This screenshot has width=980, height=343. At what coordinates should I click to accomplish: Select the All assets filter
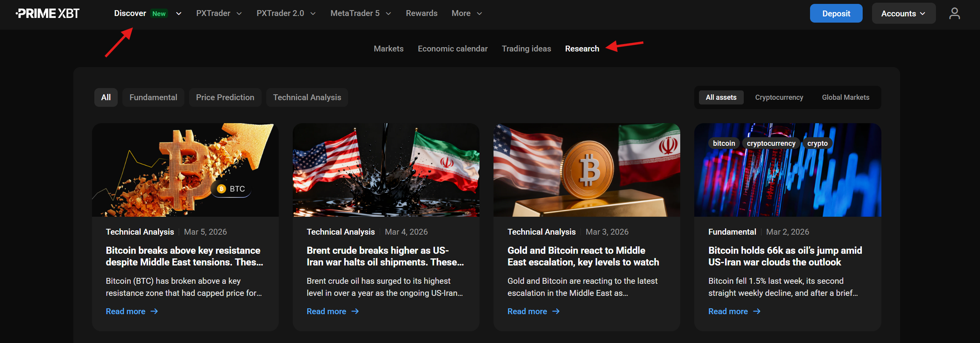click(x=721, y=97)
